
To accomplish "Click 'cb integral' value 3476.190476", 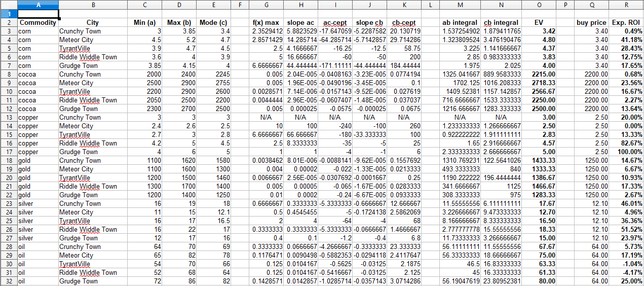I will [x=501, y=40].
